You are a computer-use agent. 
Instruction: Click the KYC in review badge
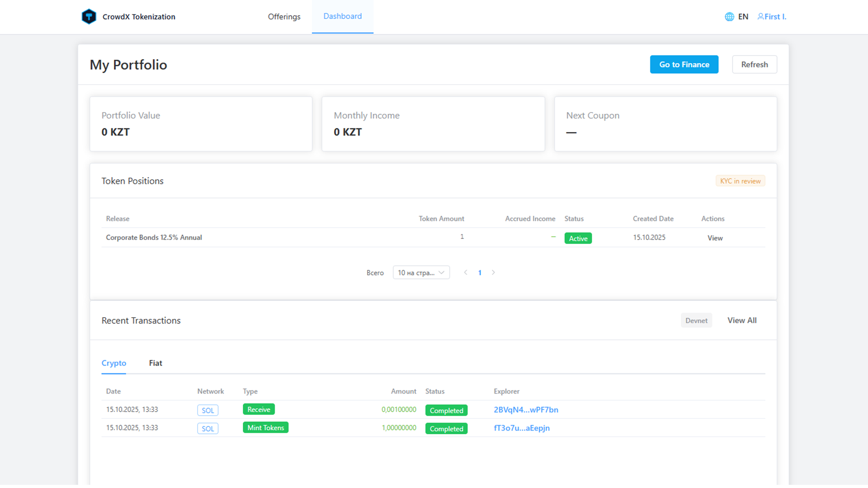point(740,180)
